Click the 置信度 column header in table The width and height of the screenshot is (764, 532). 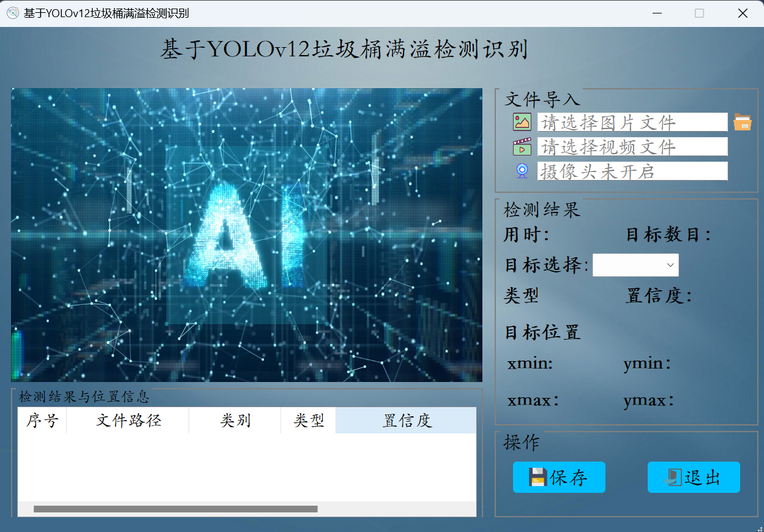[x=406, y=421]
